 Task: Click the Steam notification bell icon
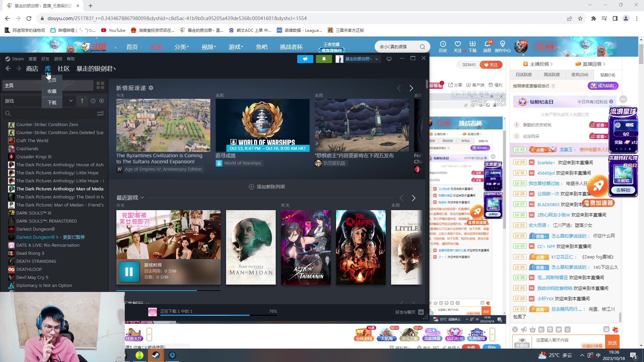[x=324, y=59]
